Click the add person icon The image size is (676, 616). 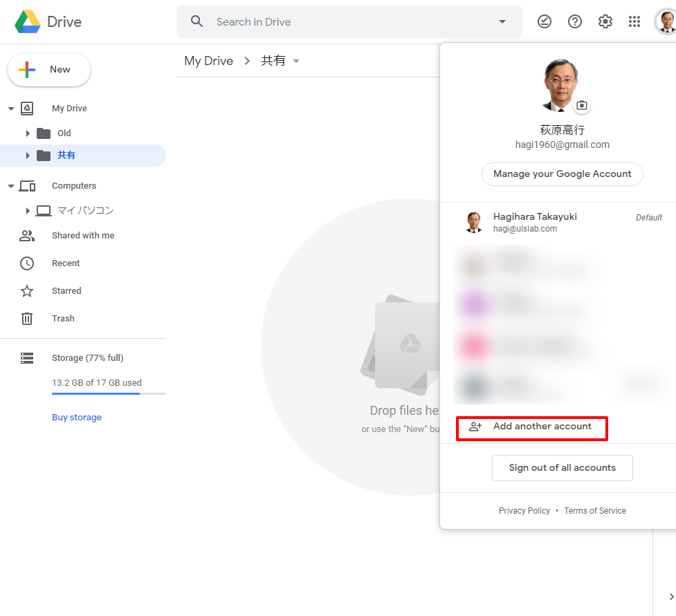pyautogui.click(x=475, y=427)
